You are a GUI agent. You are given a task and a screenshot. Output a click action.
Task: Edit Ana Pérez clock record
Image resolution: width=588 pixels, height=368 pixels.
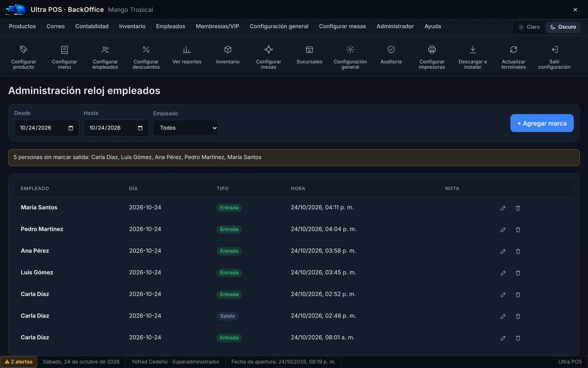coord(503,251)
